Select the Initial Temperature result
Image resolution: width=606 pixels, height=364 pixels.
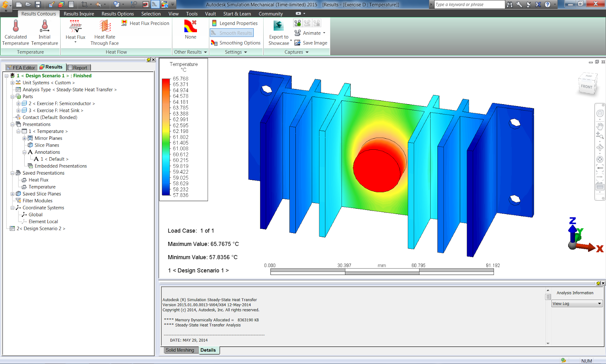pos(44,33)
